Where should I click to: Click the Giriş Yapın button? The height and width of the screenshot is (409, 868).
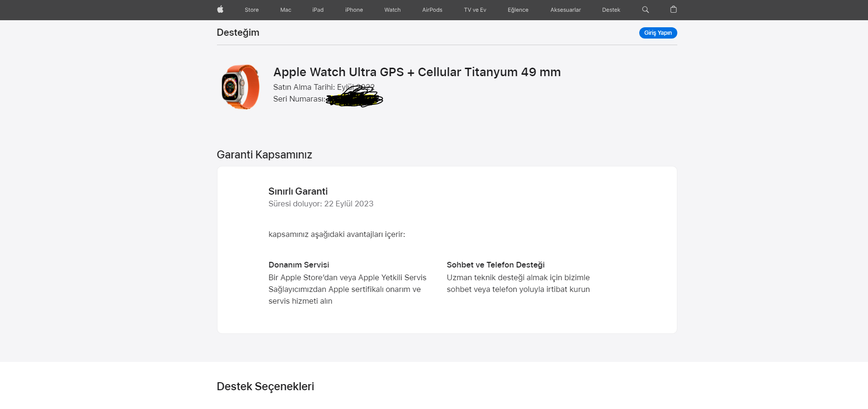click(x=658, y=33)
